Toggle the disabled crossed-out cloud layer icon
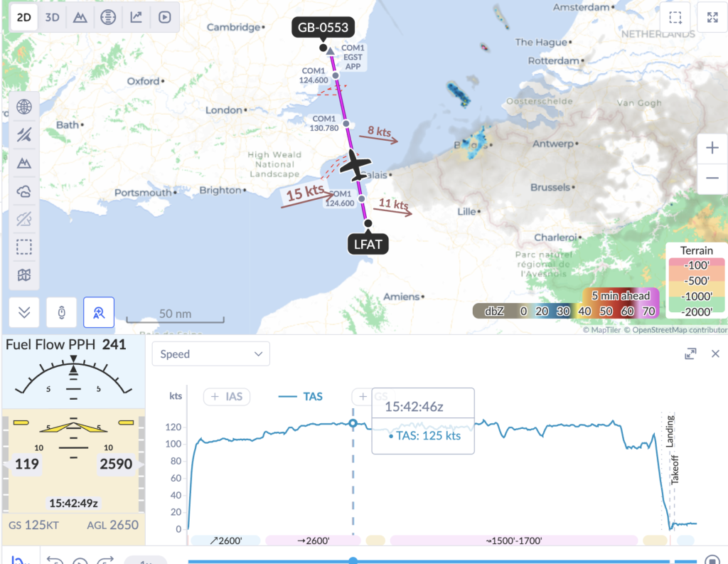 point(24,218)
